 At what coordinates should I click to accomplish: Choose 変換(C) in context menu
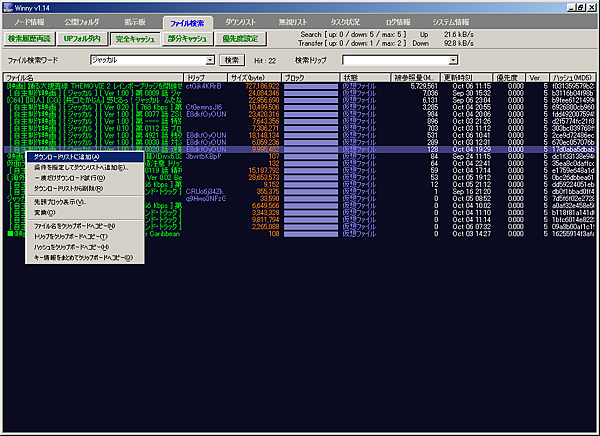pyautogui.click(x=85, y=212)
